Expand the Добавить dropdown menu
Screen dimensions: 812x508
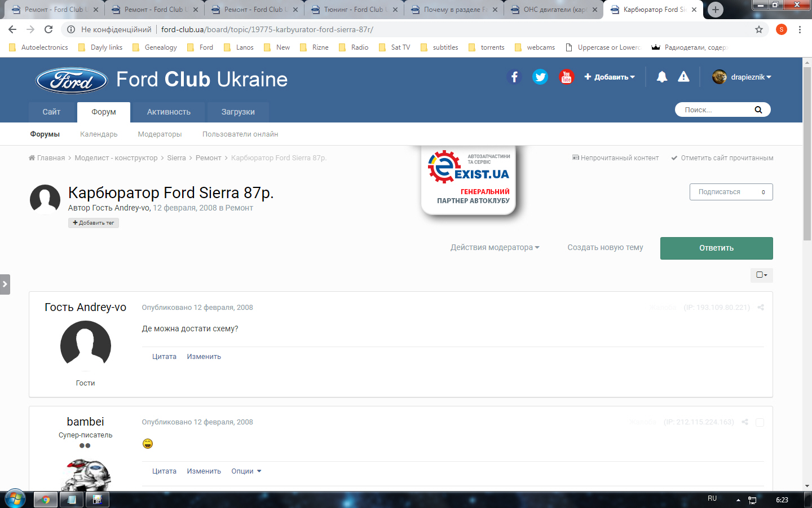pos(610,77)
